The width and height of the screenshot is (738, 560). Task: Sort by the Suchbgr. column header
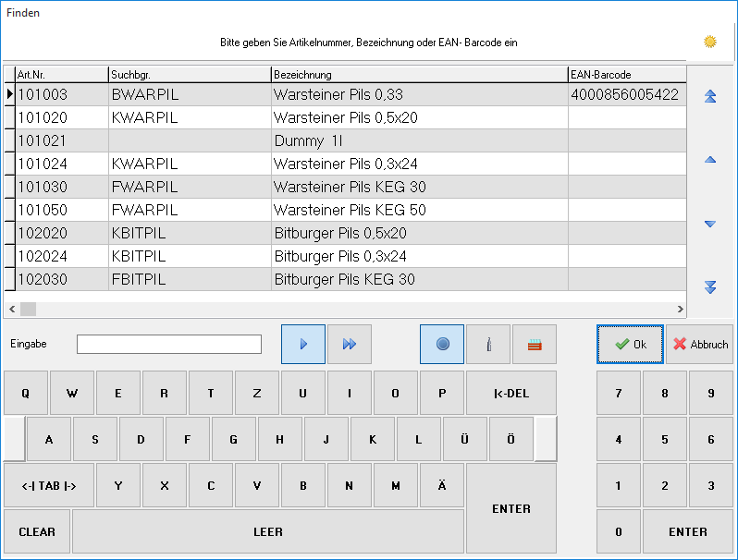coord(191,75)
